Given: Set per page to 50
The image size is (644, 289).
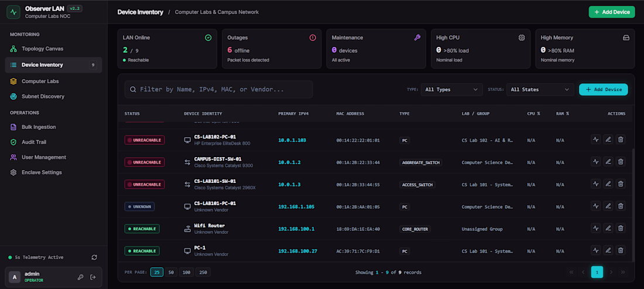Looking at the screenshot, I should click(171, 272).
